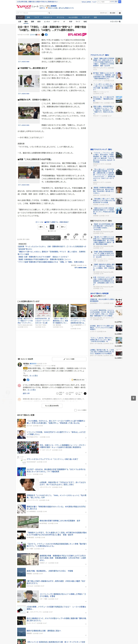Open the ランキング tab
Image resolution: width=138 pixels, height=644 pixels.
[86, 17]
